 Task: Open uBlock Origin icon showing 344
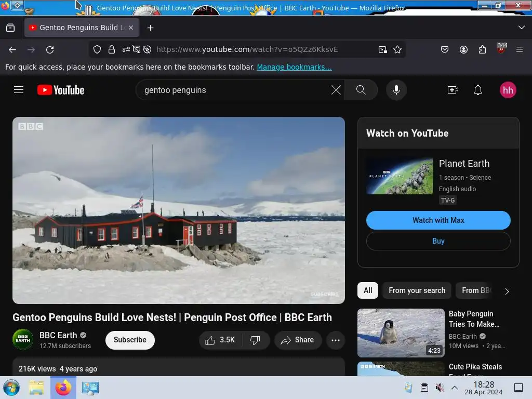point(501,49)
